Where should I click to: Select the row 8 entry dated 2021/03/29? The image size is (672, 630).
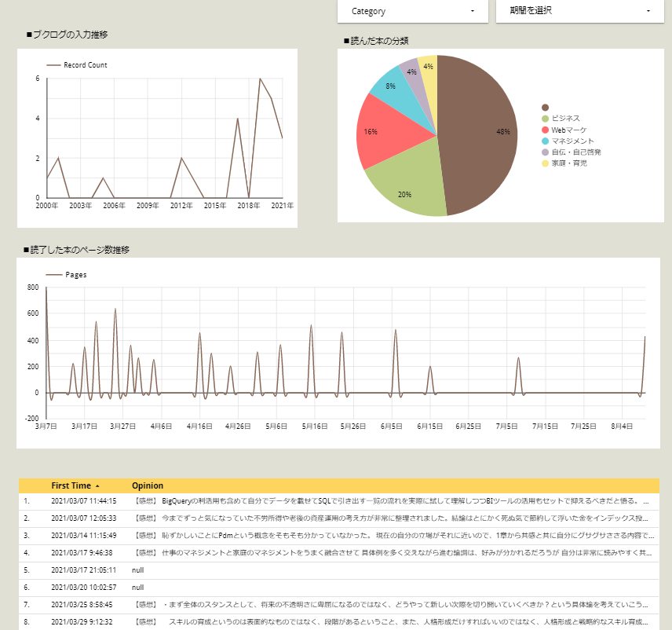[83, 621]
